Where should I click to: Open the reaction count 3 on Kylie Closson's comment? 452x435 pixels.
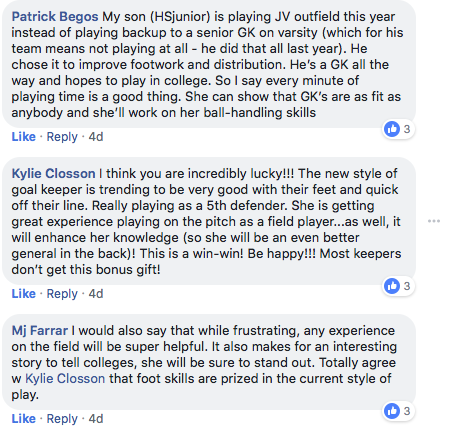pyautogui.click(x=407, y=286)
